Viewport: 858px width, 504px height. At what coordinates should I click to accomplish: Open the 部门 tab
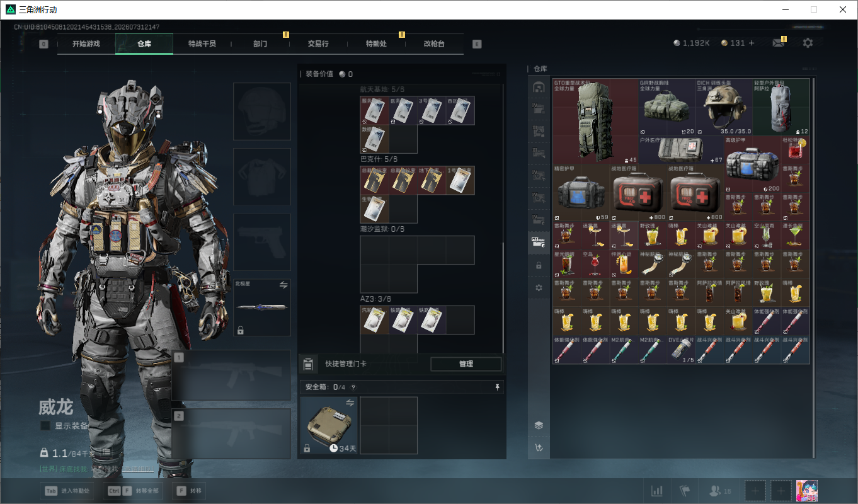pos(260,44)
